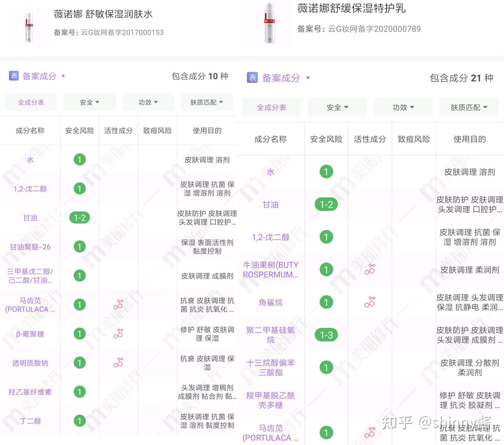Open ingredient link 聚二甲基硅氧烷
The image size is (504, 445).
pos(271,335)
